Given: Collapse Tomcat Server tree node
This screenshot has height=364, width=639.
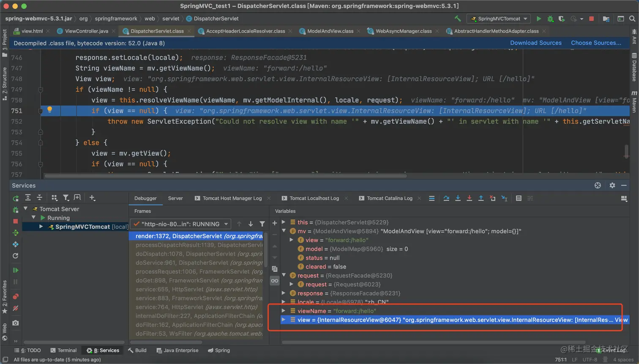Looking at the screenshot, I should tap(25, 209).
